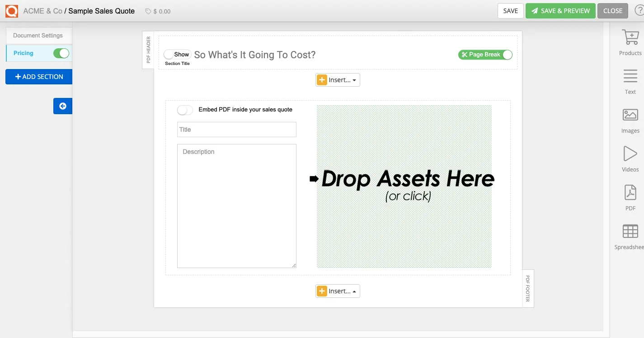Enable Embed PDF inside your sales quote
The height and width of the screenshot is (338, 644).
tap(185, 109)
